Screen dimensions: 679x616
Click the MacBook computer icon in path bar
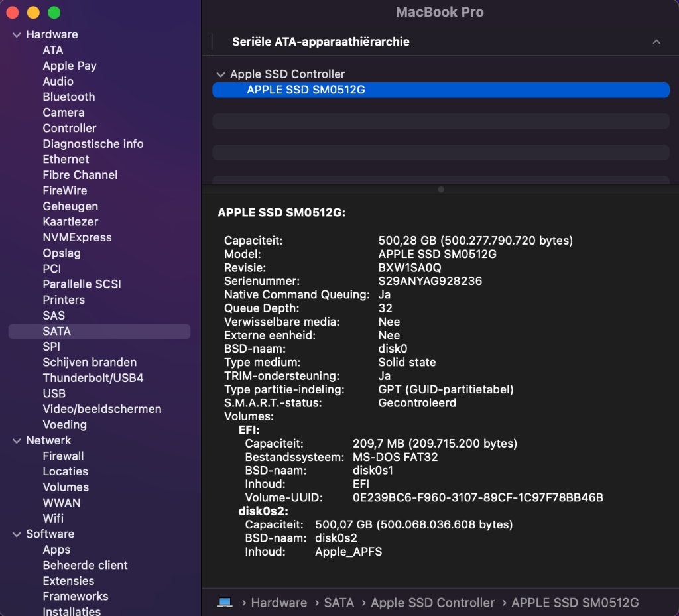225,602
